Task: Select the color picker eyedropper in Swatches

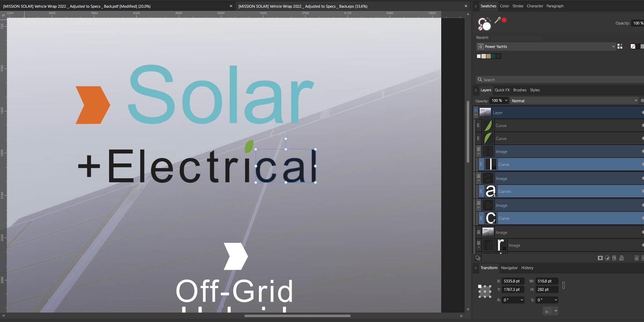Action: (x=497, y=20)
